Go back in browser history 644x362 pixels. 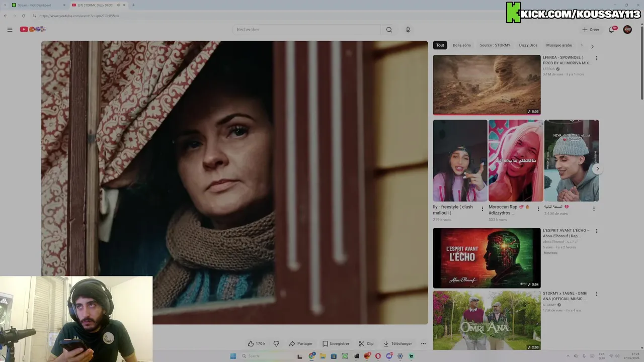click(x=6, y=16)
